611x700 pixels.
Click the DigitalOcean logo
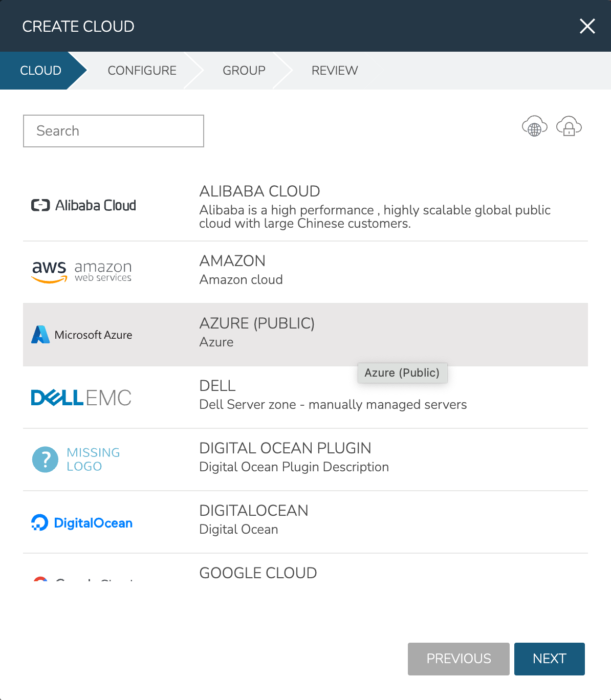(x=82, y=522)
